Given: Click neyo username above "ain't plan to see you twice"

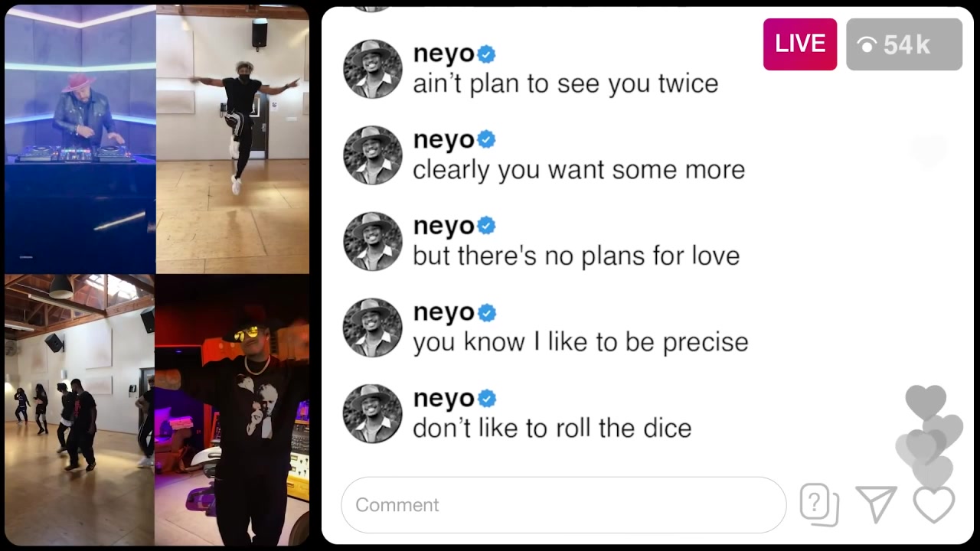Looking at the screenshot, I should coord(444,54).
